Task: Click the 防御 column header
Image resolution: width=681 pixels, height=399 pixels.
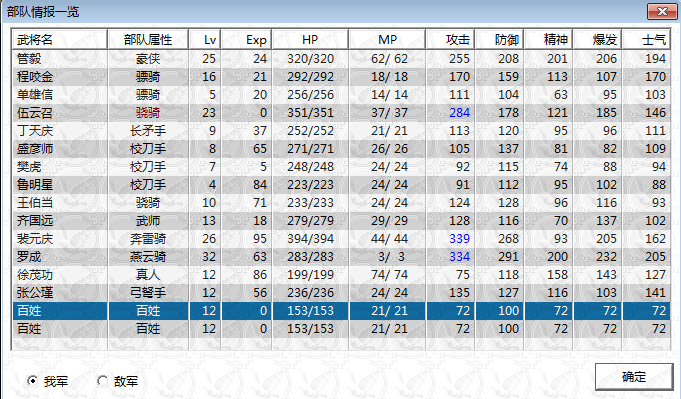Action: (499, 40)
